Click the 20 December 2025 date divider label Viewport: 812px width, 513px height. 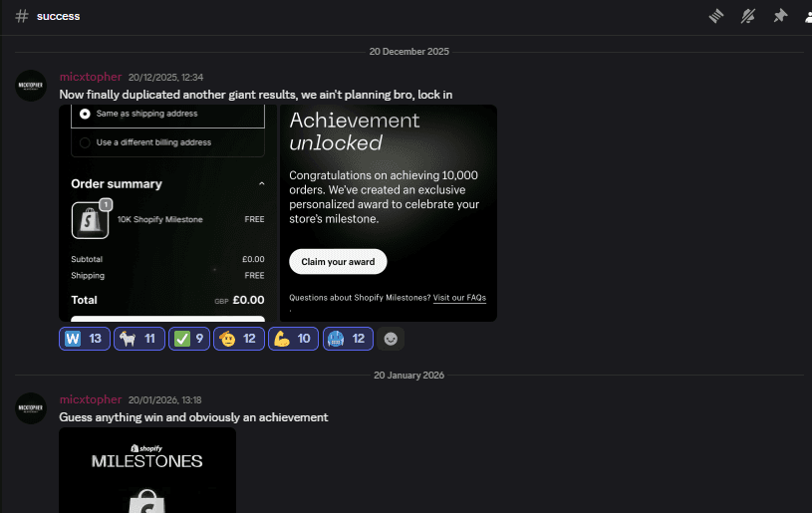(409, 52)
